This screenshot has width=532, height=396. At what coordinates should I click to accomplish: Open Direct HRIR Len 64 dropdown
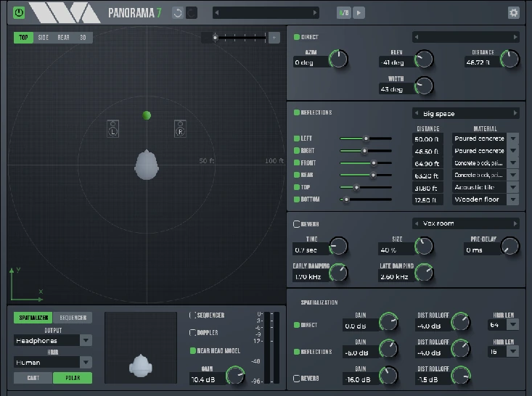pyautogui.click(x=513, y=325)
